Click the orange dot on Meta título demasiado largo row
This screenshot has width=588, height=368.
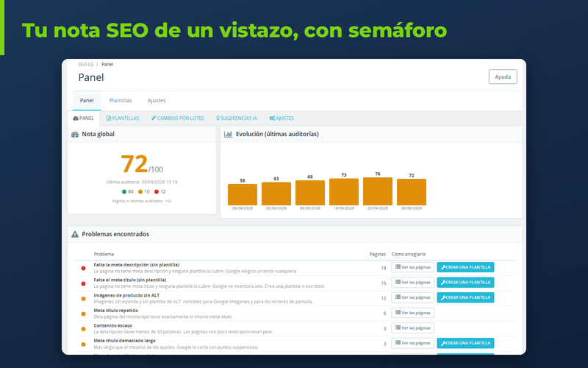[x=83, y=344]
